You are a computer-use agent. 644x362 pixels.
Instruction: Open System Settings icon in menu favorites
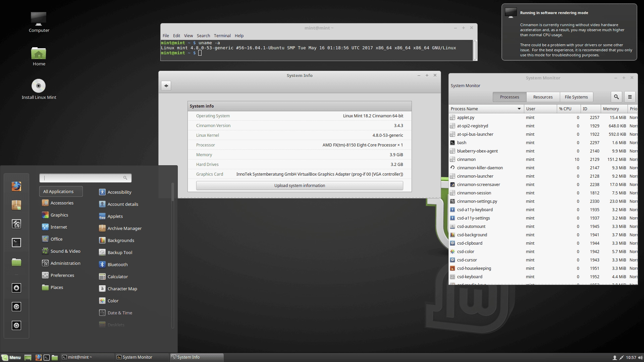[16, 224]
